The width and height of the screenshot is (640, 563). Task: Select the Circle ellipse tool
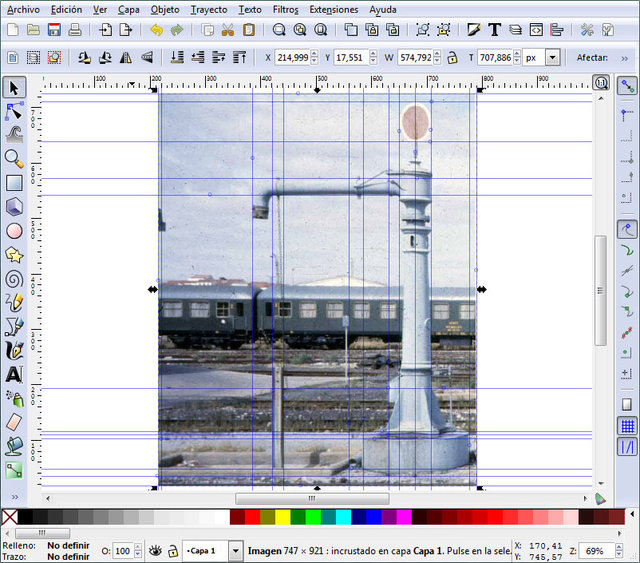coord(14,231)
